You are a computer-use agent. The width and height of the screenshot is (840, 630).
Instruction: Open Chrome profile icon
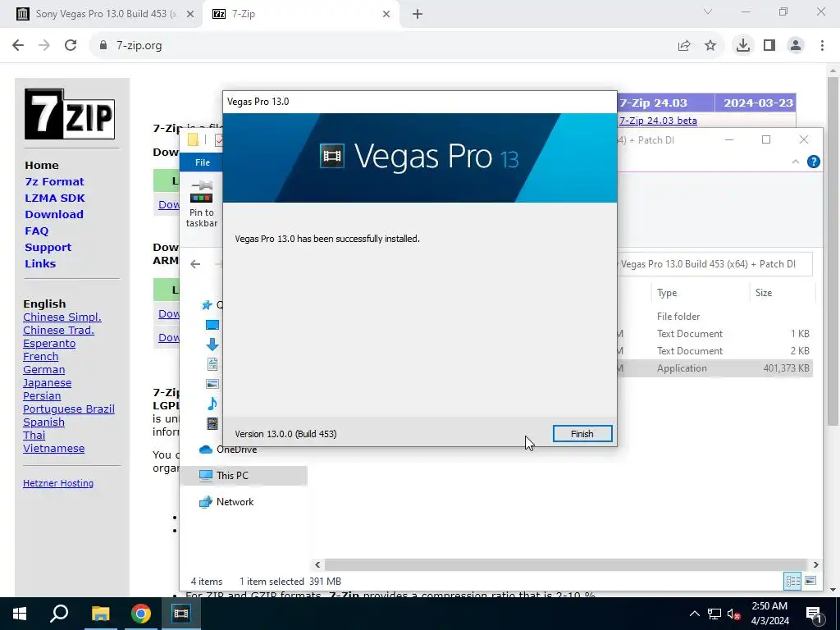(x=796, y=46)
